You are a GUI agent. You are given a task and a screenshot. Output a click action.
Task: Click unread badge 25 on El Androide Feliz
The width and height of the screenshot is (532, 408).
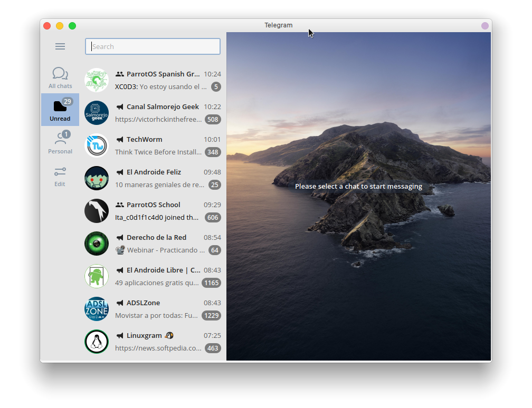tap(214, 184)
